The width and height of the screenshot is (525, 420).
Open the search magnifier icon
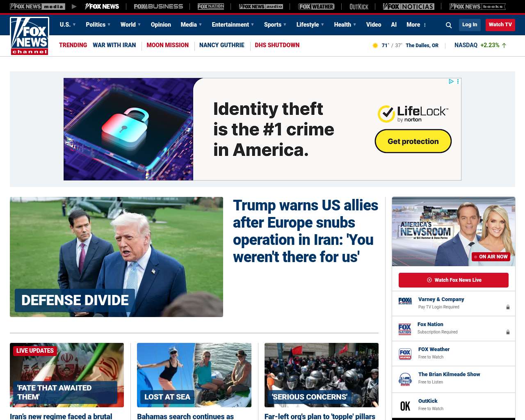click(x=449, y=25)
